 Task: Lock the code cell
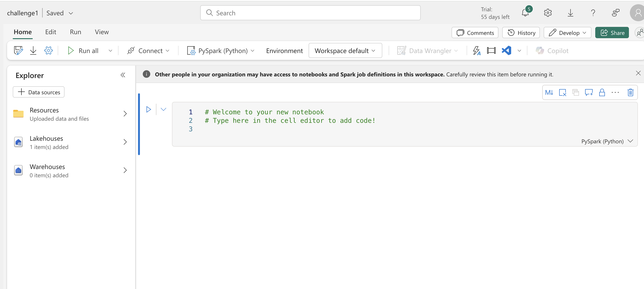[x=602, y=93]
